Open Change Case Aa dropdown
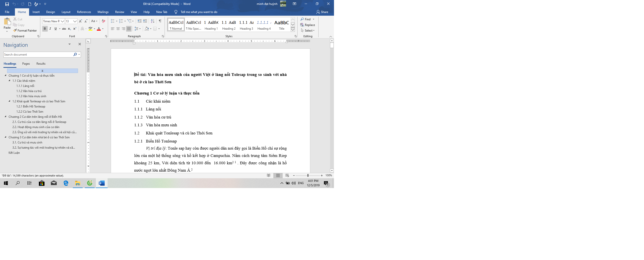 94,21
